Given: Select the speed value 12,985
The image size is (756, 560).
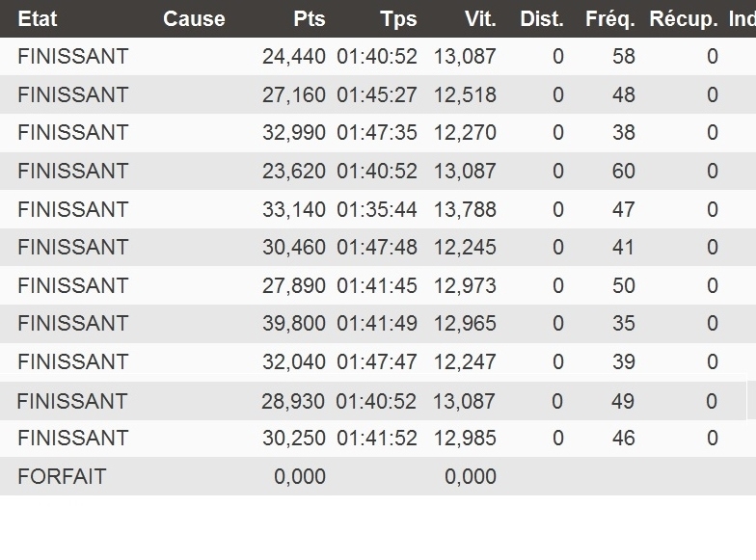Looking at the screenshot, I should (465, 438).
